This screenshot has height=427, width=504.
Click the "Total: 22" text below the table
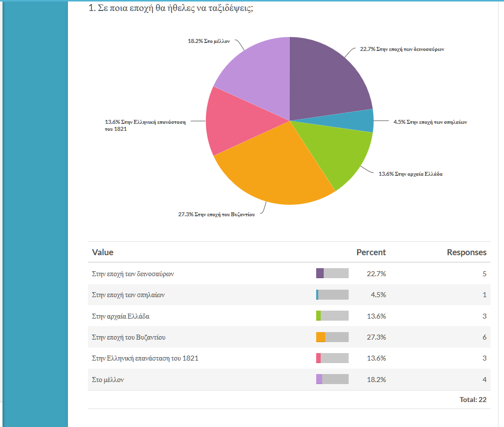[x=473, y=400]
